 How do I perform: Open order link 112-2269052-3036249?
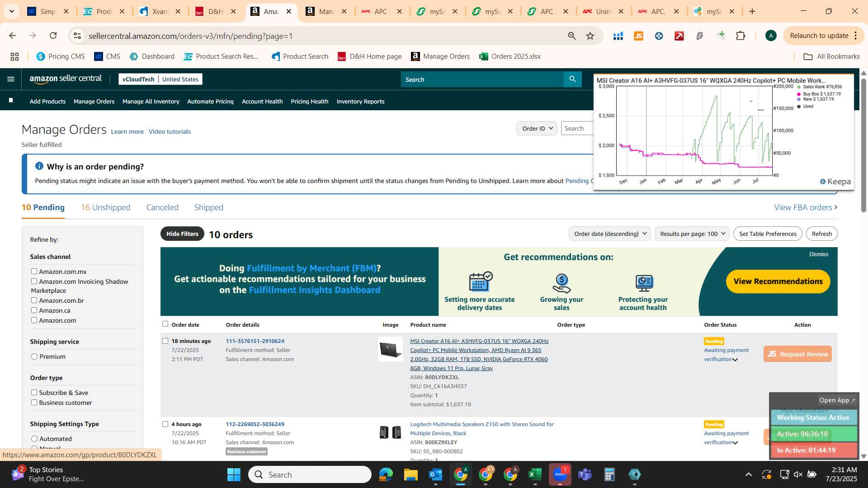(x=255, y=424)
